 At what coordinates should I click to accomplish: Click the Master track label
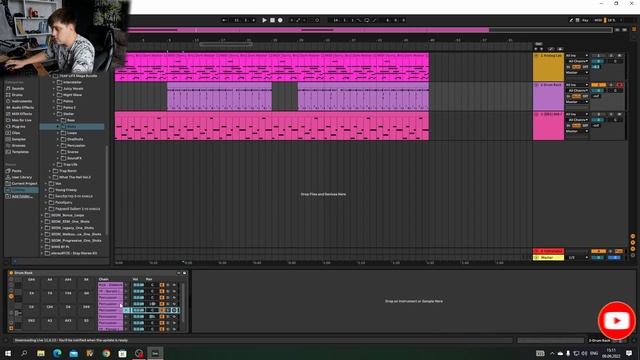[x=548, y=258]
